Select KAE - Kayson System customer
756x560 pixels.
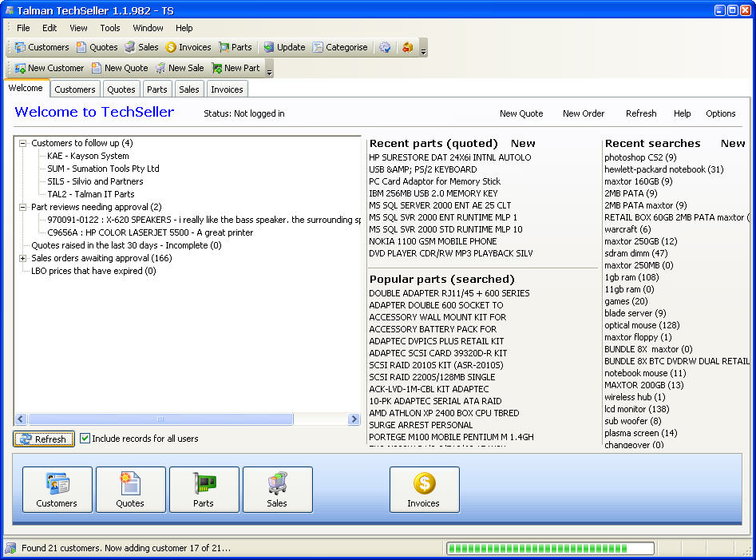(88, 157)
